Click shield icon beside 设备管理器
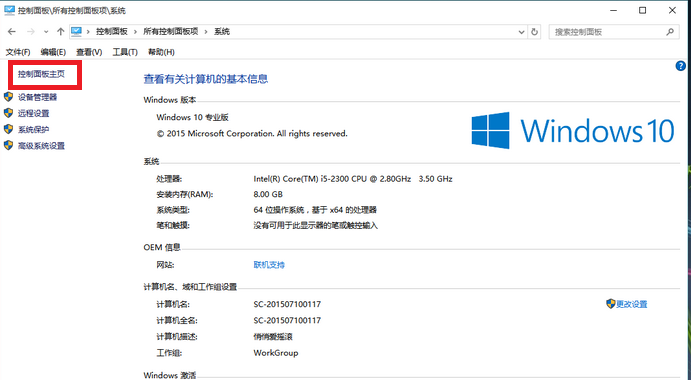This screenshot has height=380, width=691. [8, 97]
